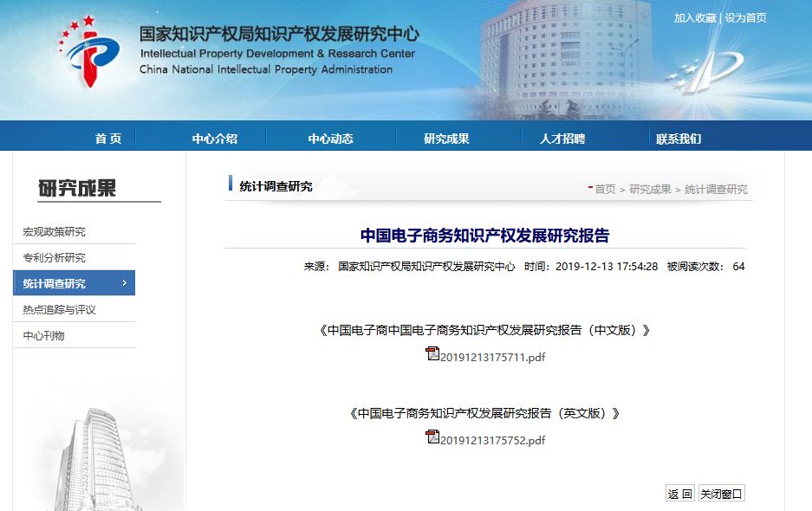The width and height of the screenshot is (812, 511).
Task: Click the 中文版 report title text
Action: pyautogui.click(x=484, y=330)
